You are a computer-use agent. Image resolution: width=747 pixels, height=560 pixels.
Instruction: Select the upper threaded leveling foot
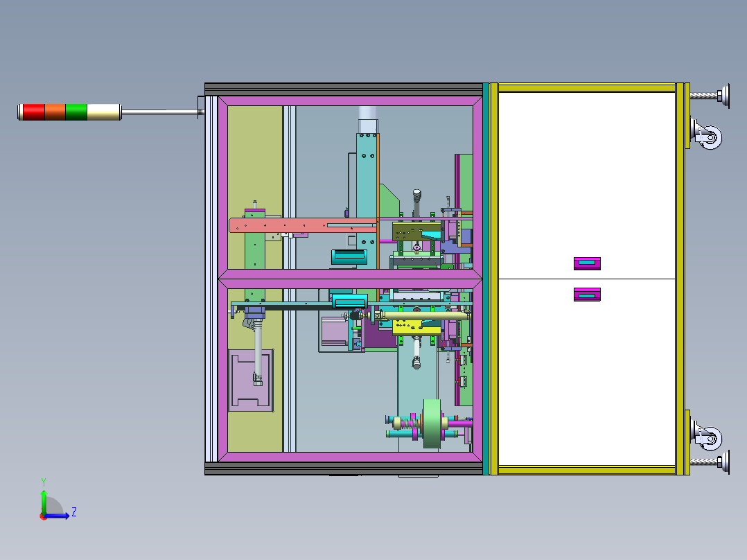pos(710,96)
